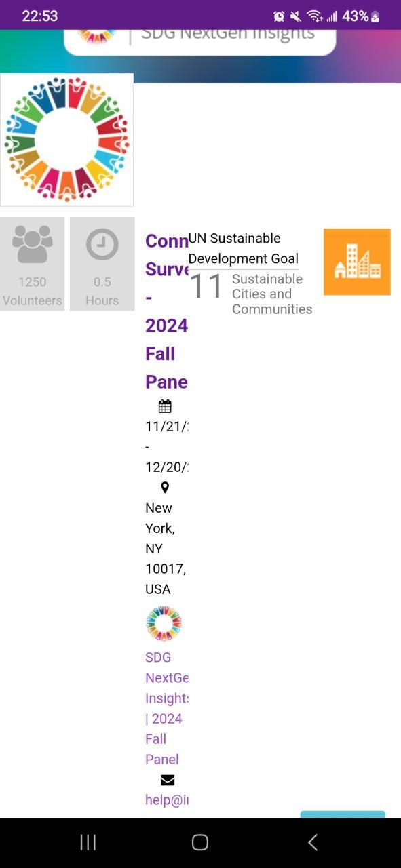Tap the New York, NY 10017 address
The width and height of the screenshot is (401, 868).
point(166,549)
